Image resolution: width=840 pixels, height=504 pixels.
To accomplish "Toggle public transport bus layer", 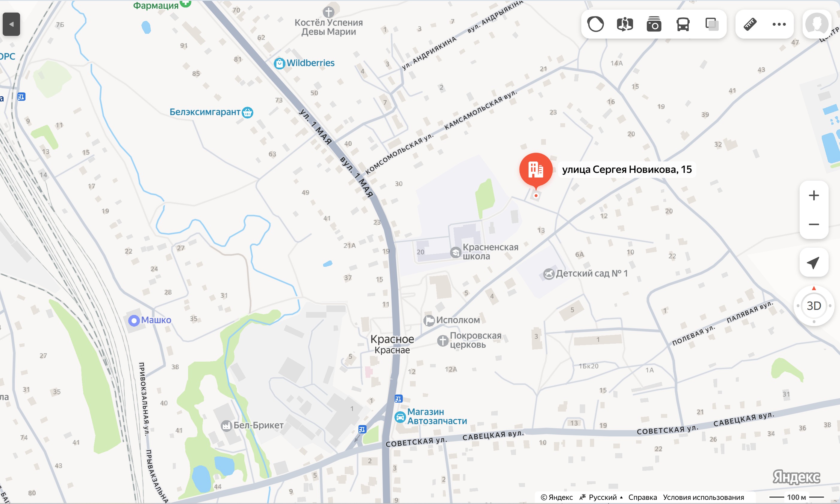I will click(x=682, y=25).
